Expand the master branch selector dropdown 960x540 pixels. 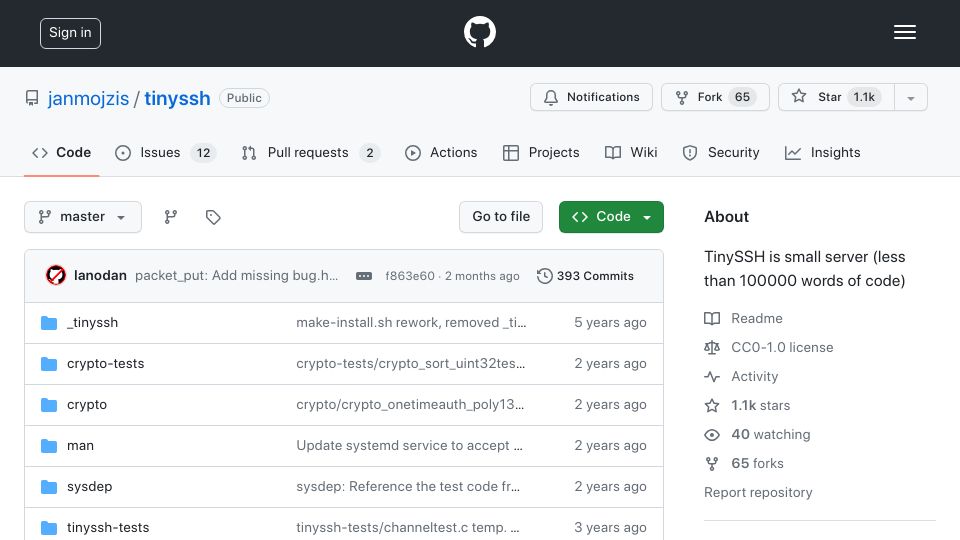[83, 217]
